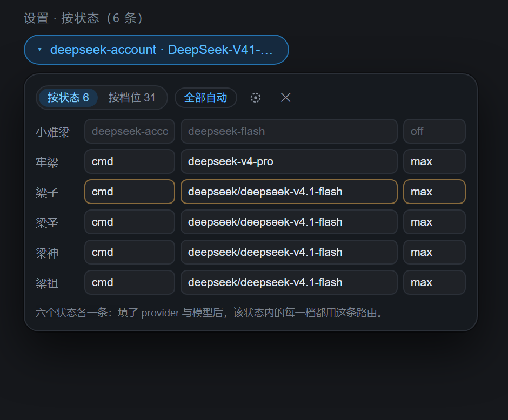
Task: Click the 设置 · 按状态 (6 条) heading
Action: point(83,18)
